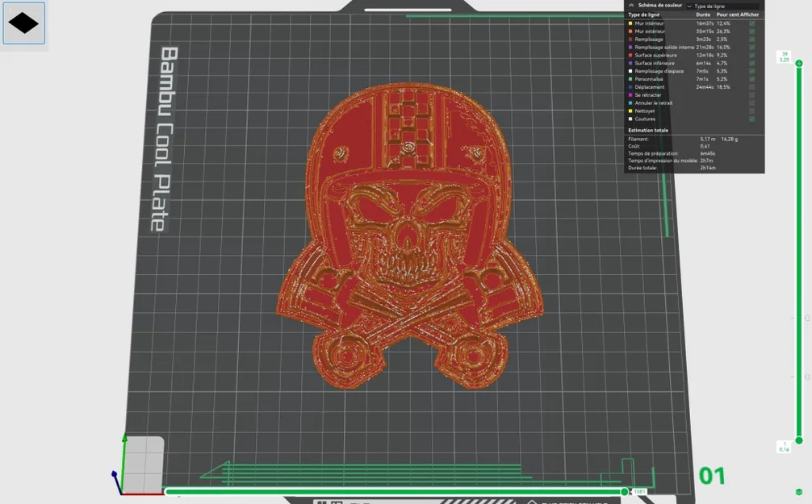This screenshot has height=504, width=812.
Task: Click the top layer label 39 / 3,20
Action: [x=785, y=57]
